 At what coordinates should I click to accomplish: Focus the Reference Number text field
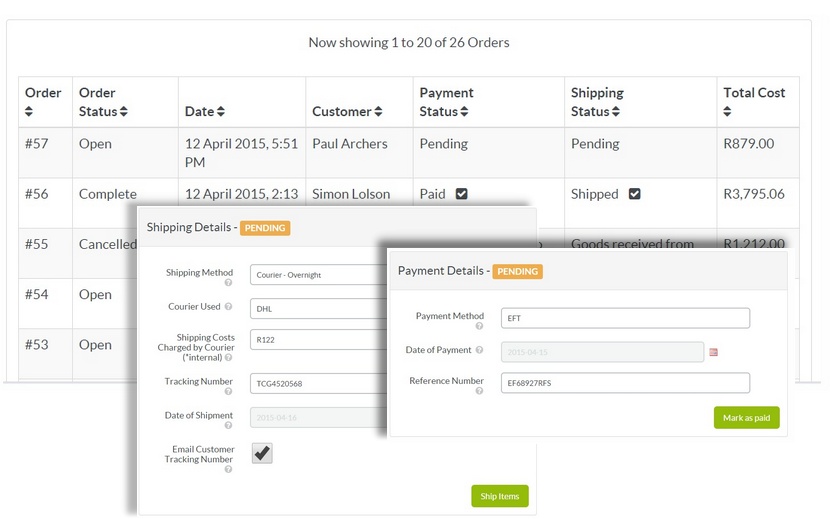pos(625,383)
